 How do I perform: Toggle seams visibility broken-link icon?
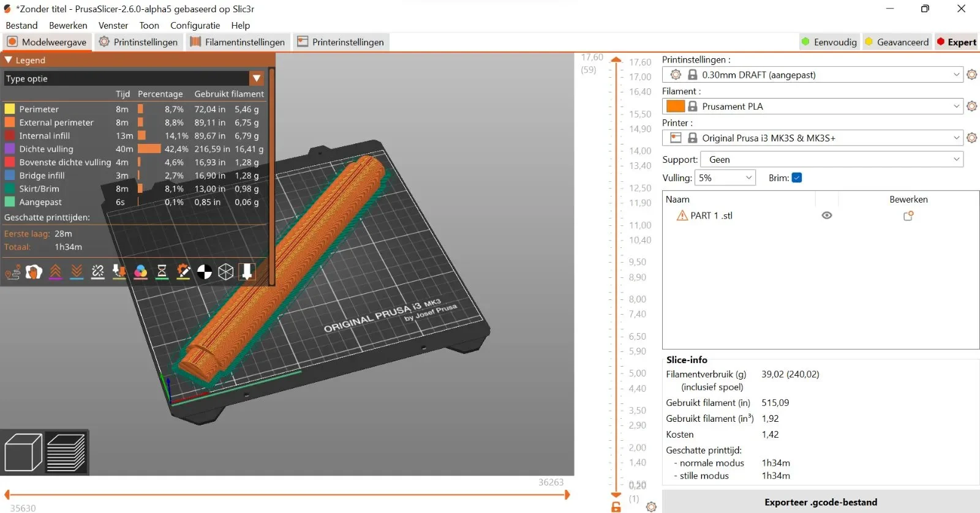[98, 272]
